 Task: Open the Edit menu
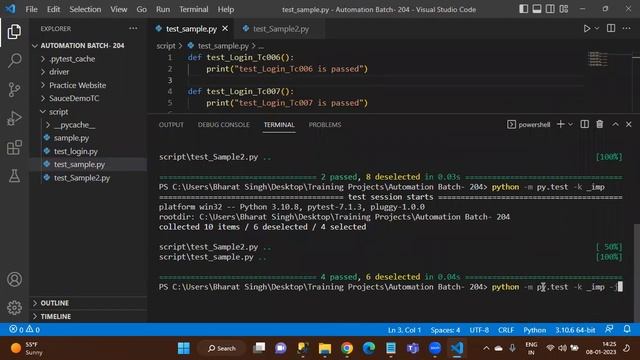click(53, 9)
